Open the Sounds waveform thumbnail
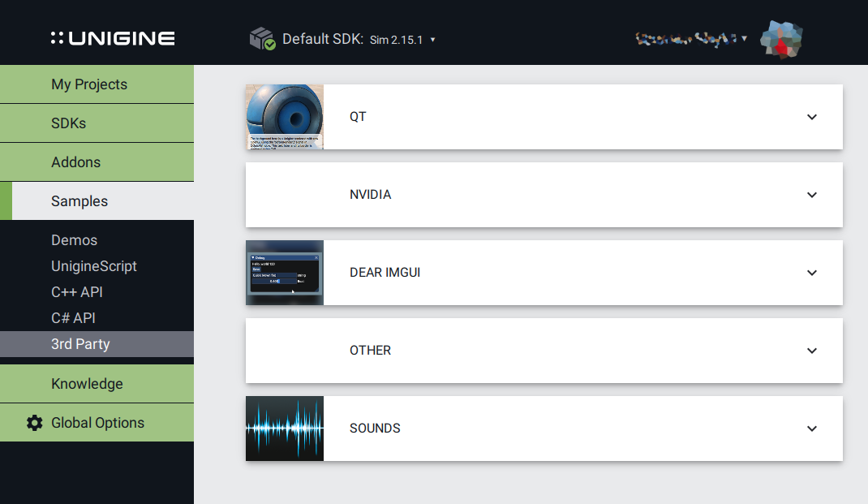 click(x=285, y=429)
